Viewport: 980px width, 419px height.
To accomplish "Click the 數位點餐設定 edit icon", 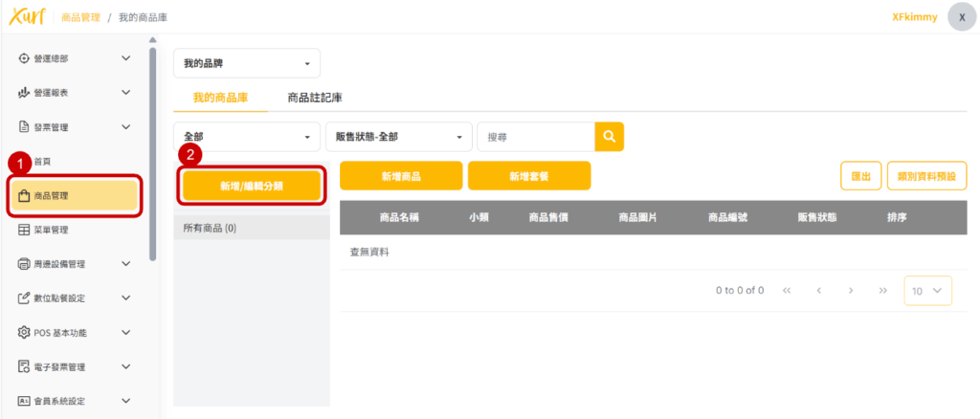I will click(25, 298).
